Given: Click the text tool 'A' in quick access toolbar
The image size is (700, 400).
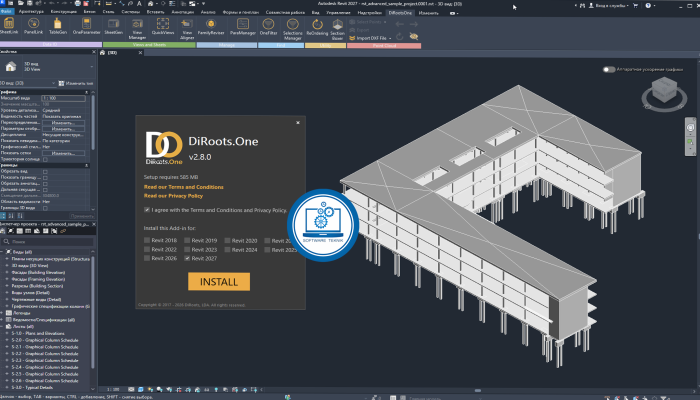Looking at the screenshot, I should pyautogui.click(x=139, y=4).
